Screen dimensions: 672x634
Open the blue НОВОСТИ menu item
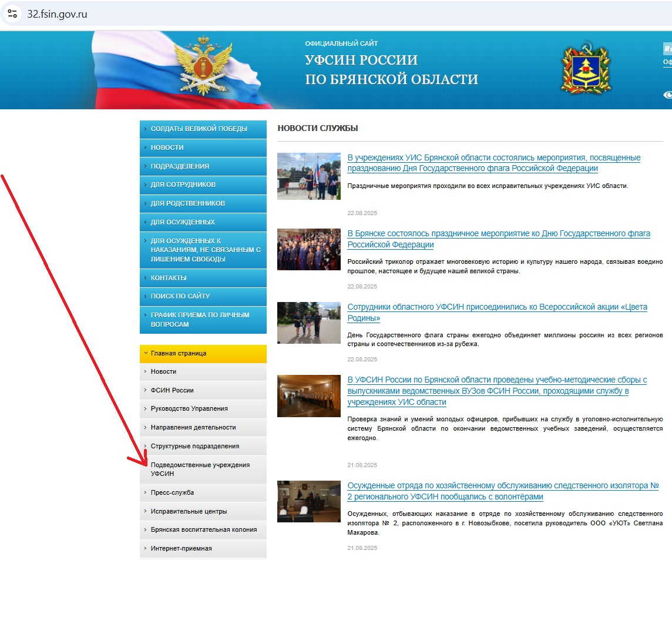click(203, 147)
